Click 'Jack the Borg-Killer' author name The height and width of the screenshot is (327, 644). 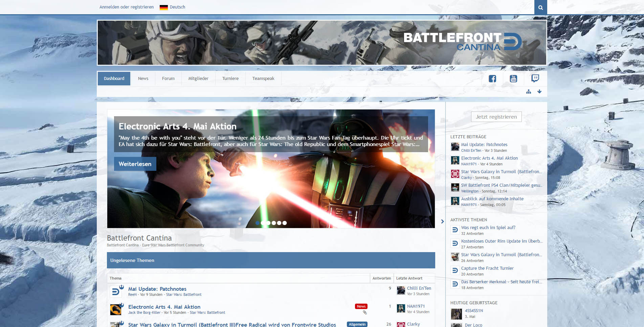click(x=145, y=312)
